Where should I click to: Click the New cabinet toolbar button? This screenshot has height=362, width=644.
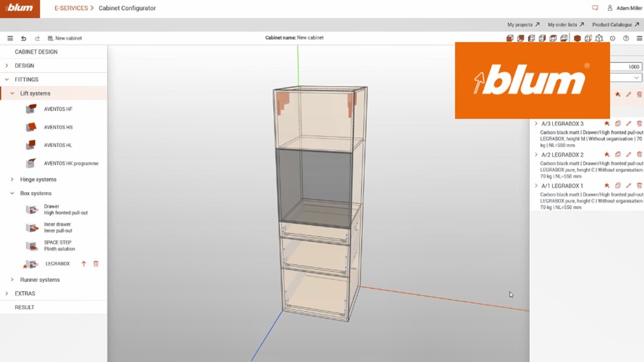point(64,38)
